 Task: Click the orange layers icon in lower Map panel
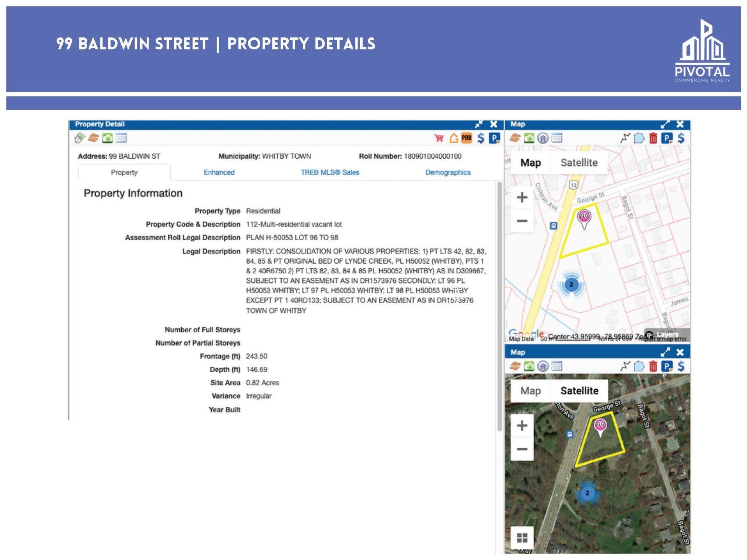[515, 366]
